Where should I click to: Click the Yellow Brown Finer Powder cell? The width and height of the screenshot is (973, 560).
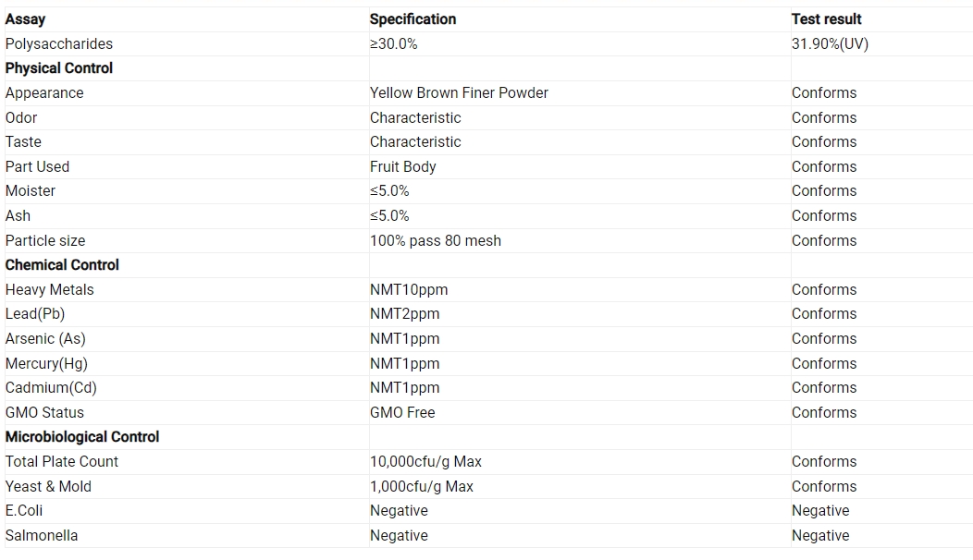[459, 93]
